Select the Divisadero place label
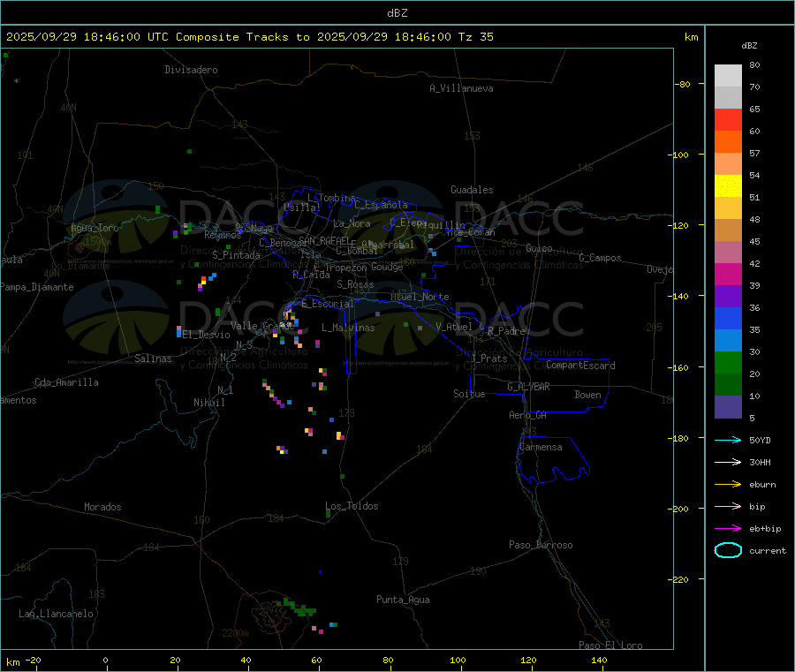The width and height of the screenshot is (795, 672). pyautogui.click(x=191, y=70)
